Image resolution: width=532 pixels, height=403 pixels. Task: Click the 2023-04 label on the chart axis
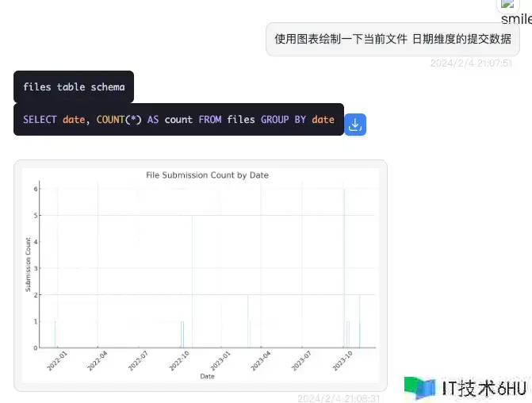(261, 361)
